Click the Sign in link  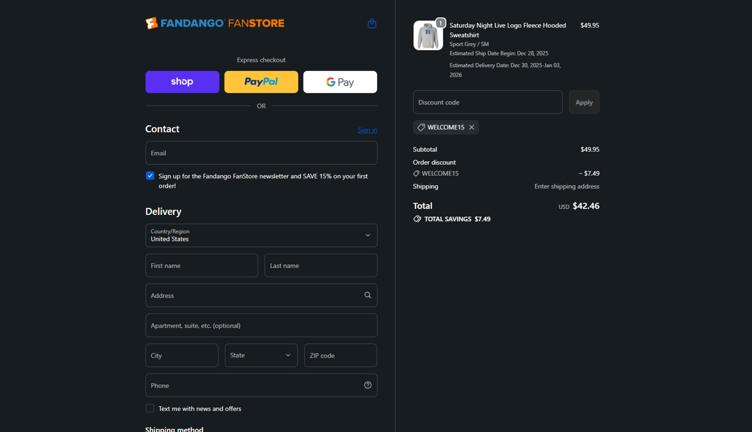[x=367, y=130]
